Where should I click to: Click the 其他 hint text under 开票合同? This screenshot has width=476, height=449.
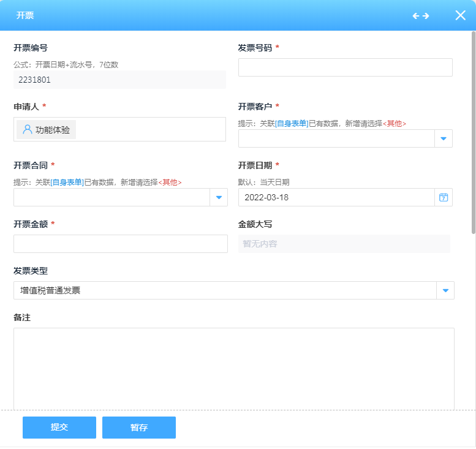coord(170,183)
